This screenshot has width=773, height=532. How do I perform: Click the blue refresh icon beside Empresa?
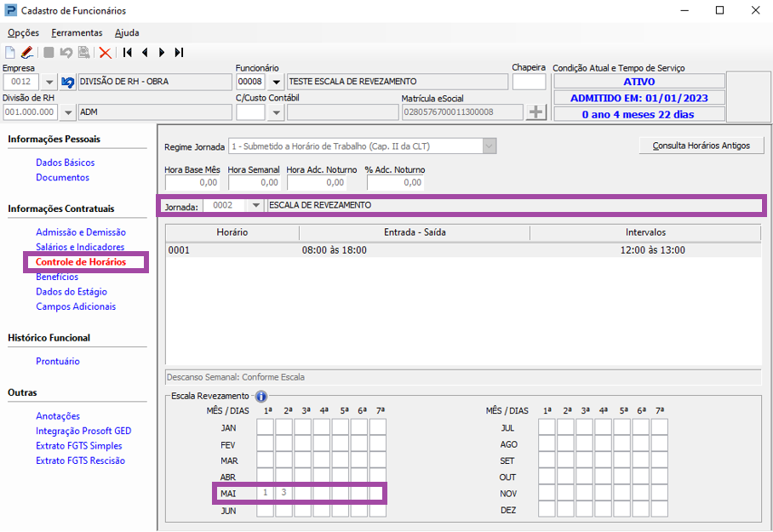(x=68, y=82)
